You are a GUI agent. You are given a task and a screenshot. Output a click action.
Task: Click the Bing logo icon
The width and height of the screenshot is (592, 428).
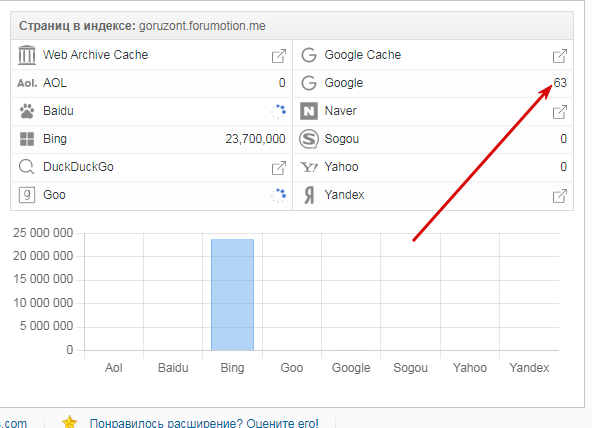tap(27, 139)
